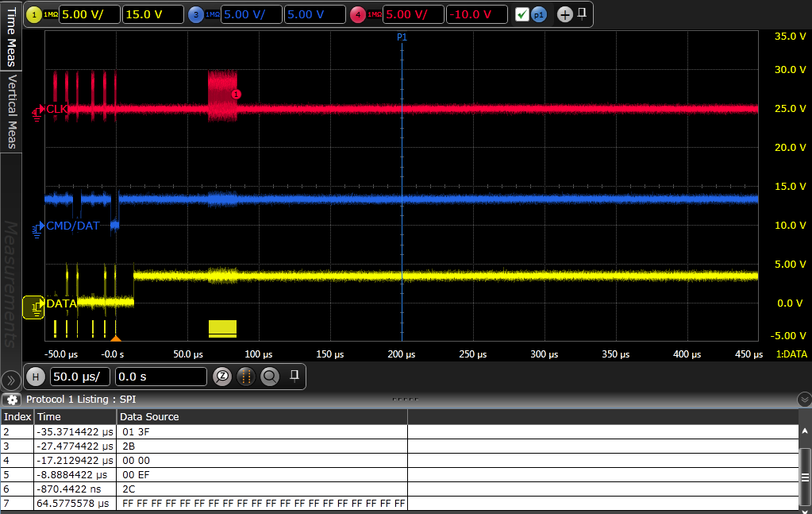
Task: Select listing row index 2
Action: point(400,431)
